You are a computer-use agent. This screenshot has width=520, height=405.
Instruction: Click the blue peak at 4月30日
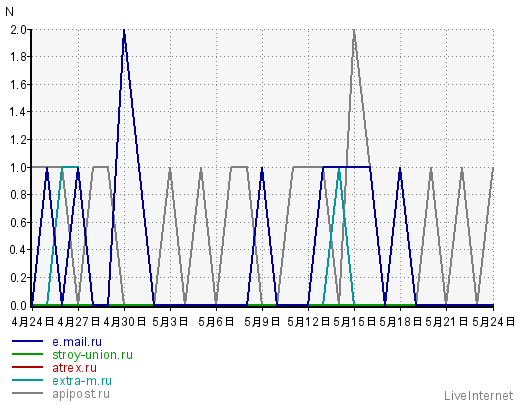pos(124,31)
